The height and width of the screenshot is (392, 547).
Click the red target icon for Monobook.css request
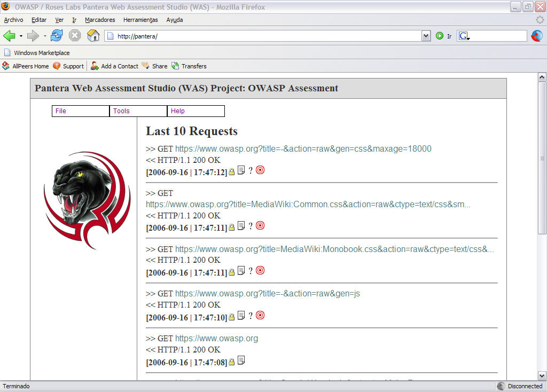(x=260, y=270)
